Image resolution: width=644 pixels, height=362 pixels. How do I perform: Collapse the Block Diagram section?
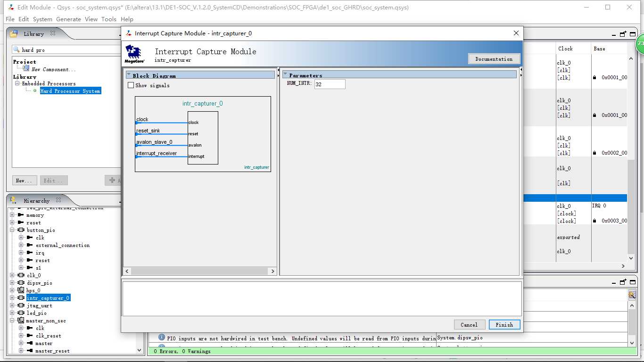[x=129, y=74]
